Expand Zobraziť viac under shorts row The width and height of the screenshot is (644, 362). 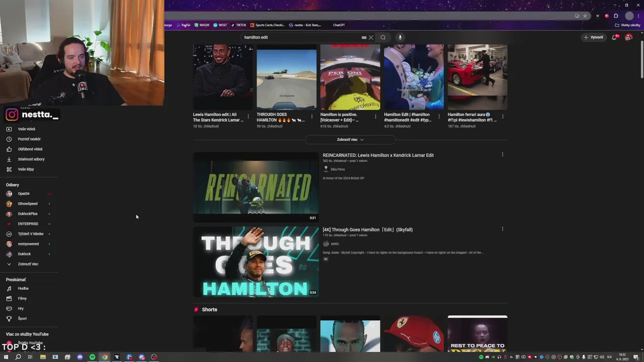(350, 139)
